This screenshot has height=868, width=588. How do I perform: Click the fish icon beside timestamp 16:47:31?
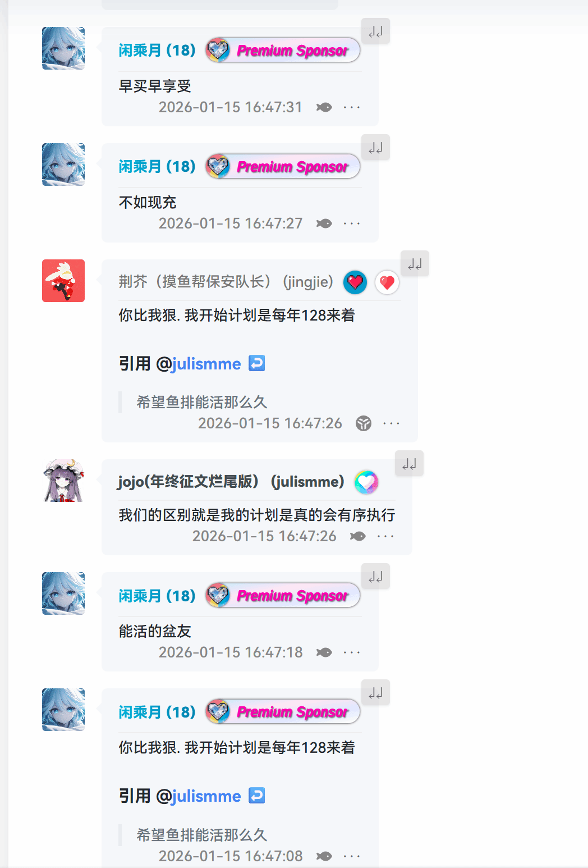tap(324, 107)
